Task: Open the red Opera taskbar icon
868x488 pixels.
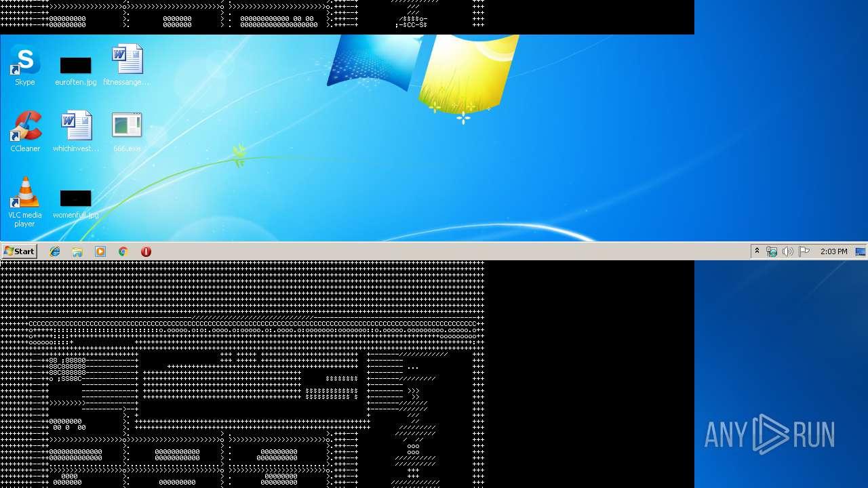Action: coord(146,251)
